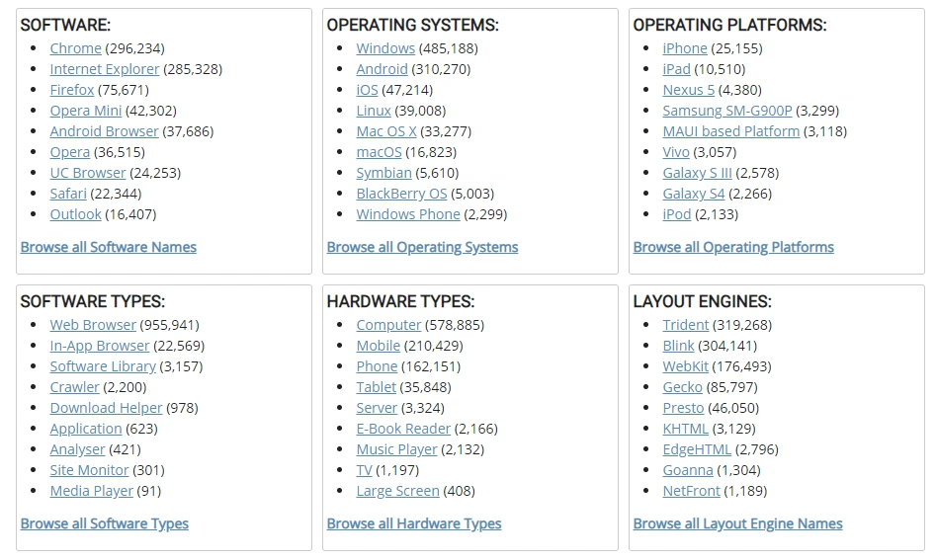Image resolution: width=936 pixels, height=560 pixels.
Task: Open the Outlook link
Action: [76, 214]
